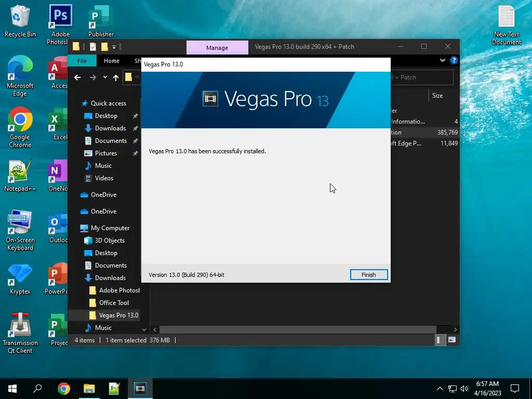Open the New Text Document file on desktop
This screenshot has width=532, height=399.
pyautogui.click(x=506, y=25)
